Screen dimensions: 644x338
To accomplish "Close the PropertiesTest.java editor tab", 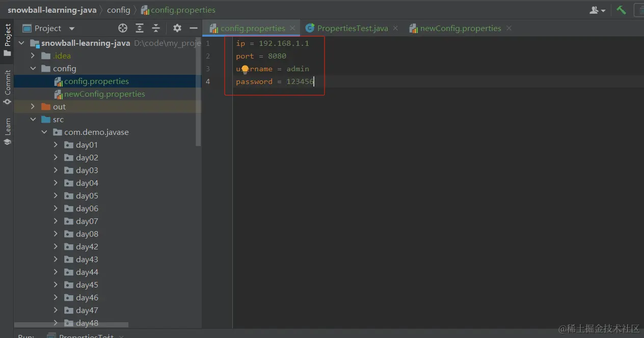I will click(396, 29).
